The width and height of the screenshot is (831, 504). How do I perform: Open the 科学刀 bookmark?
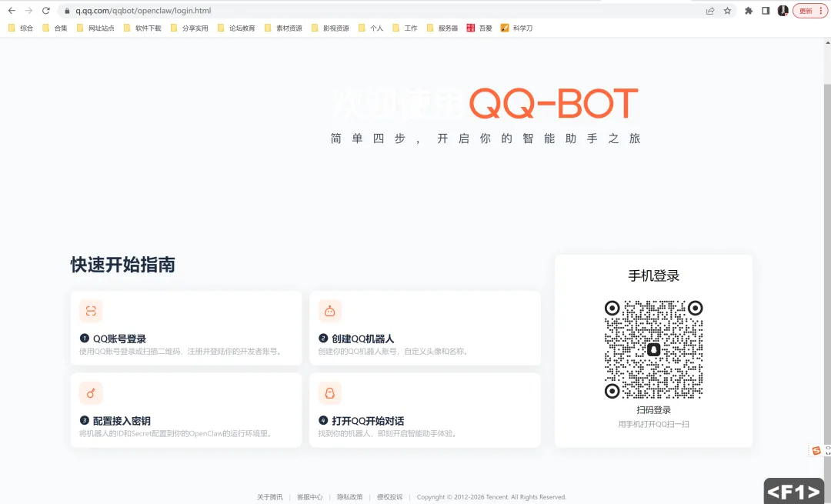point(517,28)
